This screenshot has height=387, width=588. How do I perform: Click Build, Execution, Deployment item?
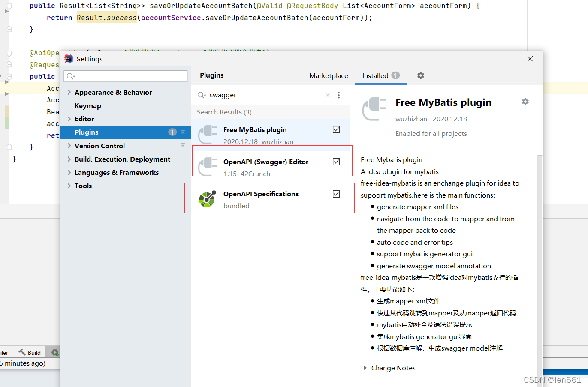point(122,159)
